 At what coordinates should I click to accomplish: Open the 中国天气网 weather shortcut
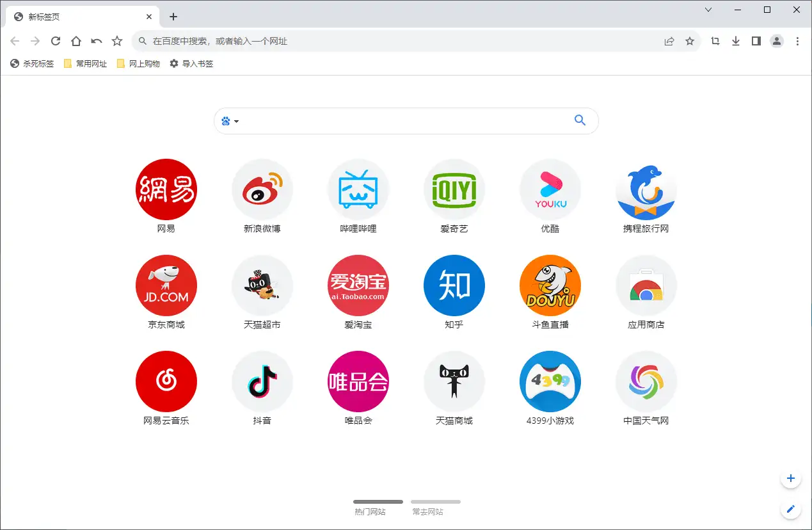(x=646, y=381)
